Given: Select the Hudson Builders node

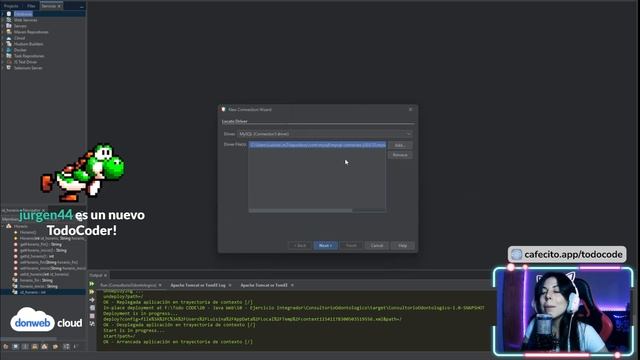Looking at the screenshot, I should 28,44.
